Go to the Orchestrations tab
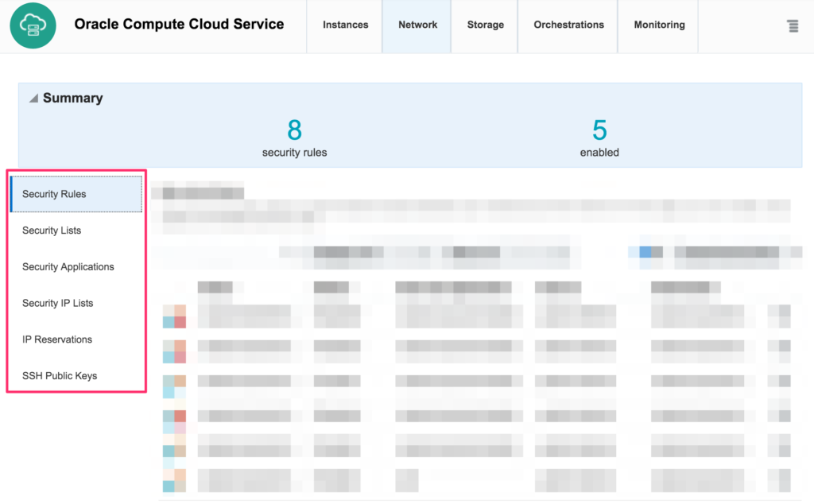 [x=568, y=26]
